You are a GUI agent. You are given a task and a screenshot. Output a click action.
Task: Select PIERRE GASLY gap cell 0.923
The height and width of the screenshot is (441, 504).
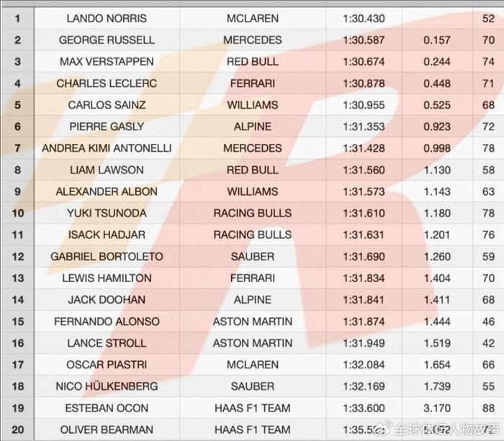(437, 127)
